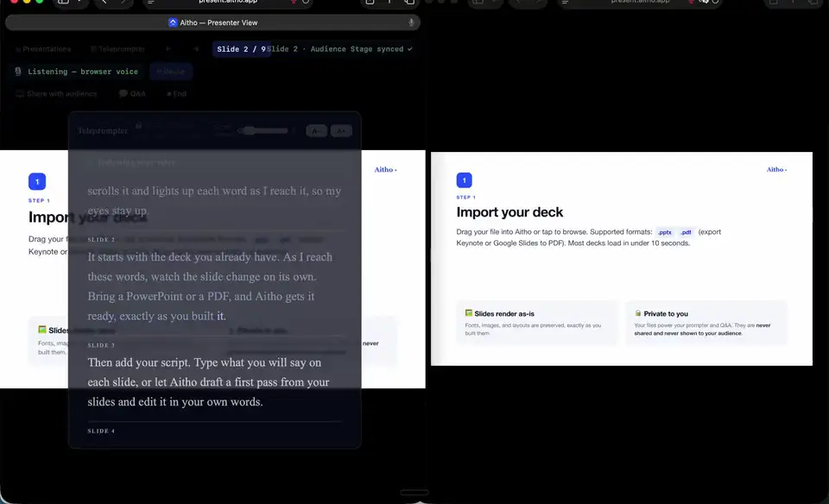
Task: Click Share with audience
Action: [56, 93]
